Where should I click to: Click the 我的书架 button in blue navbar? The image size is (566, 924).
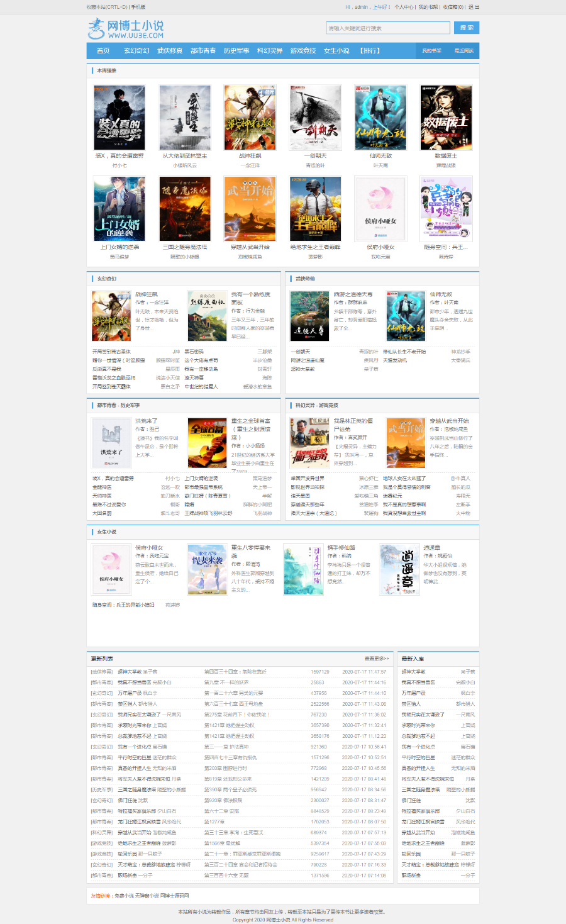pyautogui.click(x=431, y=51)
